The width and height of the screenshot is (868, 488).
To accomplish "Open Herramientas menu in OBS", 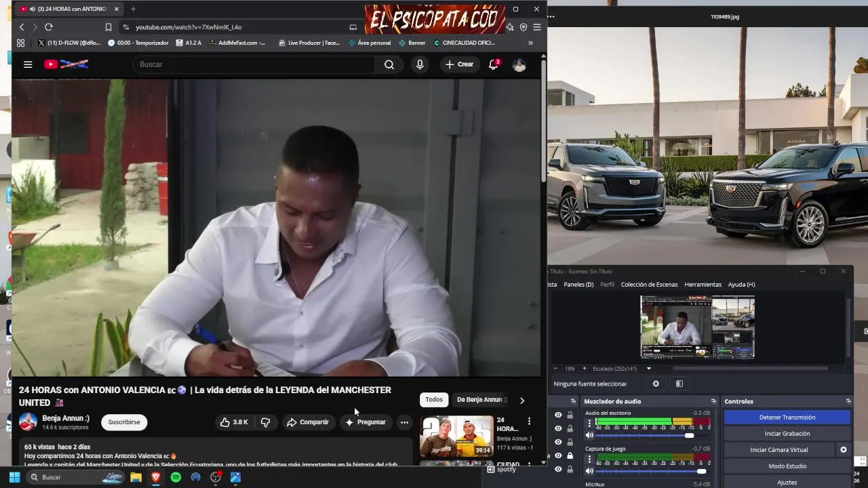I will (x=703, y=285).
